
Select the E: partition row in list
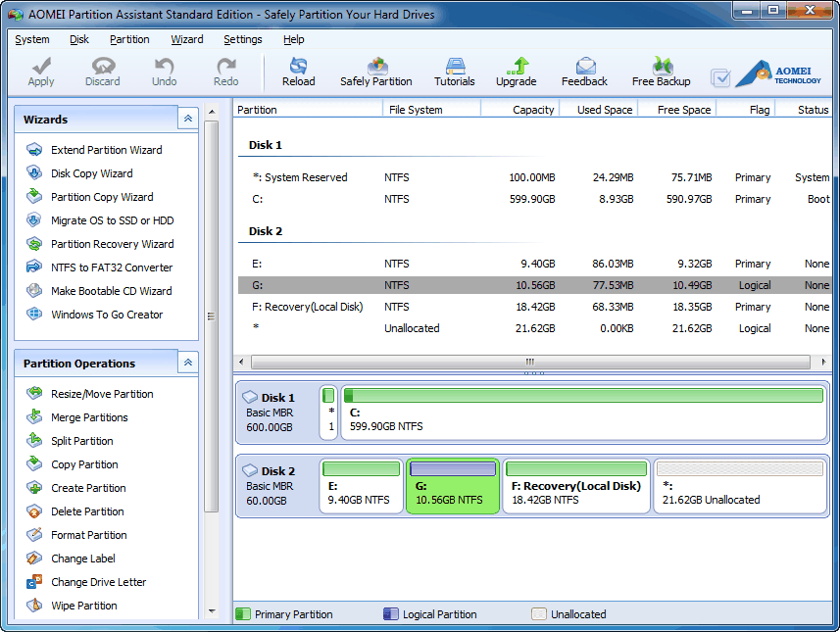click(x=533, y=264)
